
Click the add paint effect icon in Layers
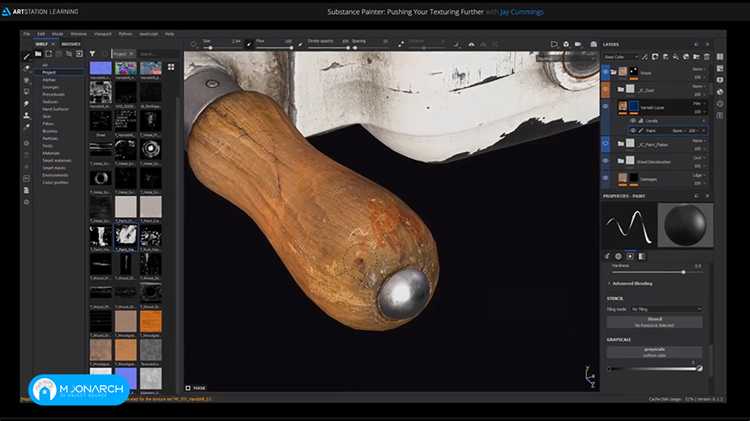(645, 57)
